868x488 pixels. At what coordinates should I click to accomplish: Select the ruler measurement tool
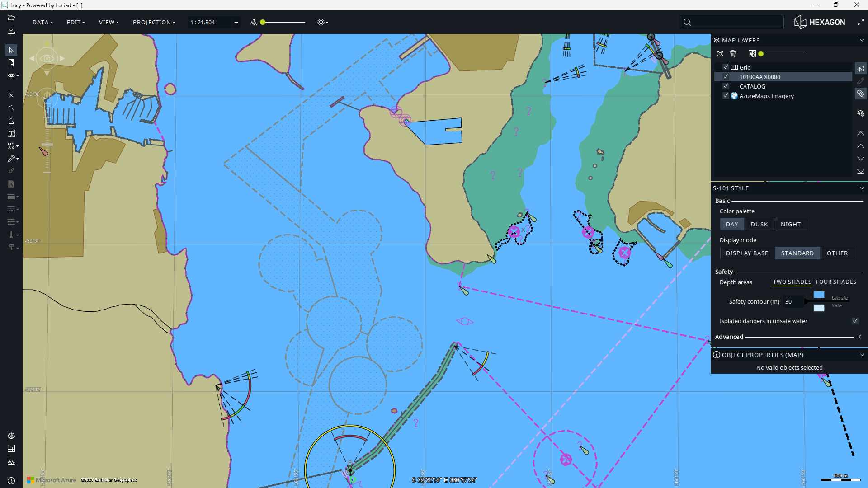[x=11, y=63]
